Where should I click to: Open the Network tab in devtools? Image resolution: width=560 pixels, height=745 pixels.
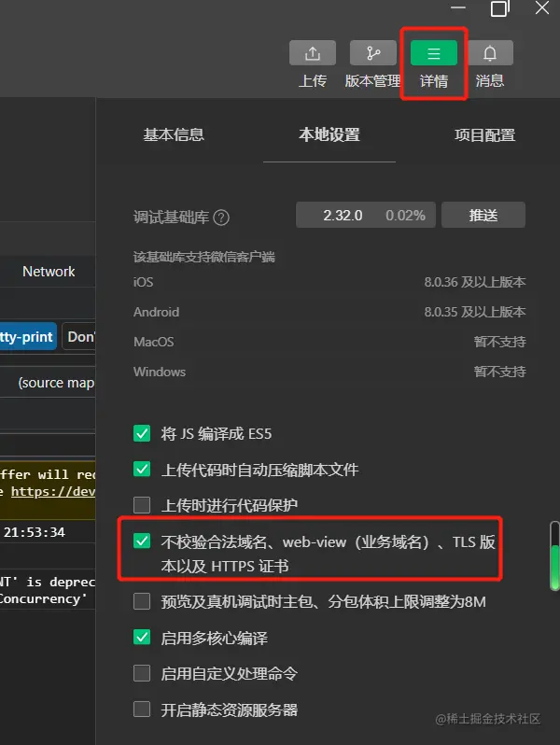(49, 272)
